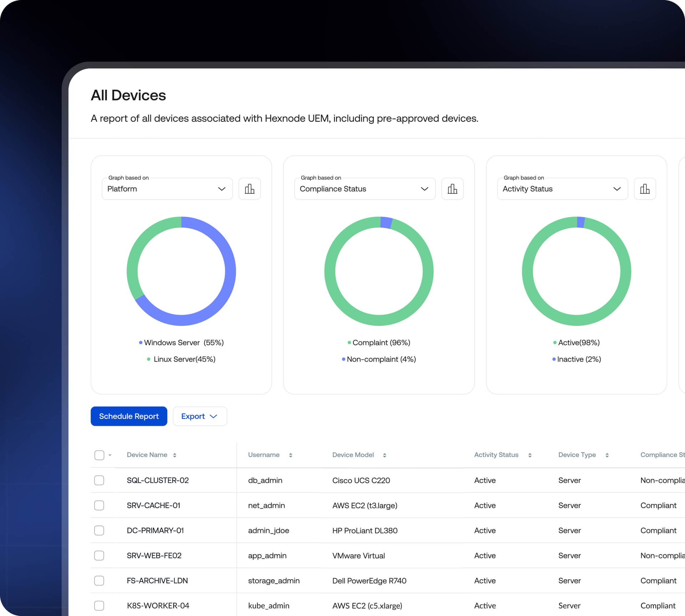Sort by Device Model column
The width and height of the screenshot is (685, 616).
tap(385, 455)
